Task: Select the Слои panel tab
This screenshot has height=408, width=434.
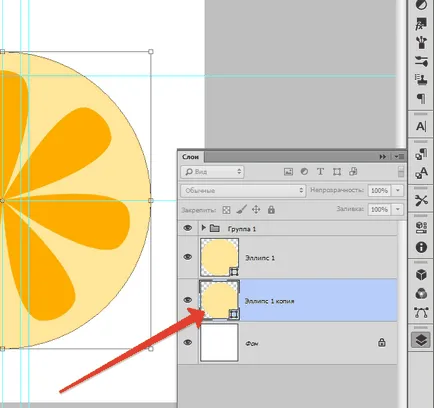Action: coord(191,157)
